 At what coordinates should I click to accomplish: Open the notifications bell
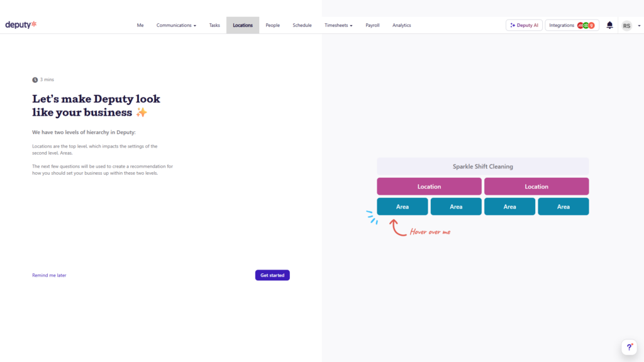click(609, 25)
